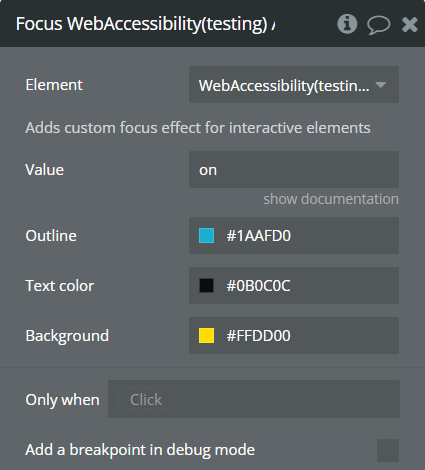Pick the black Text color swatch
The width and height of the screenshot is (425, 470).
click(x=206, y=286)
